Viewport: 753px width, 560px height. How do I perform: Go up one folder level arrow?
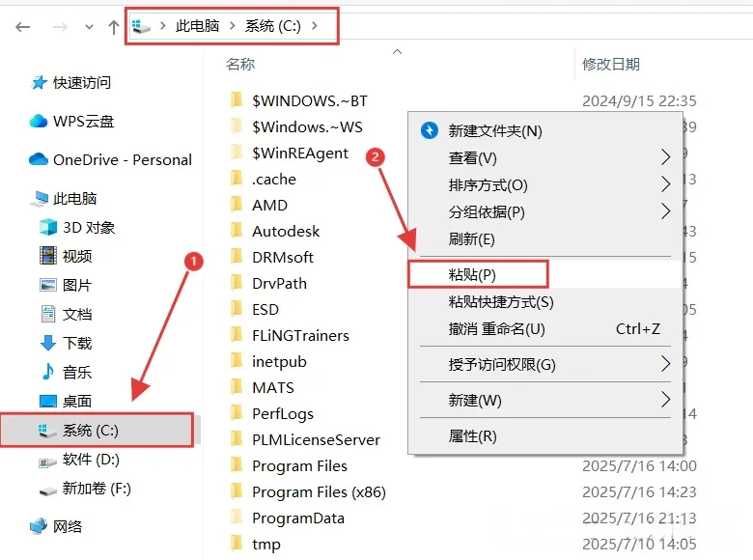click(113, 27)
